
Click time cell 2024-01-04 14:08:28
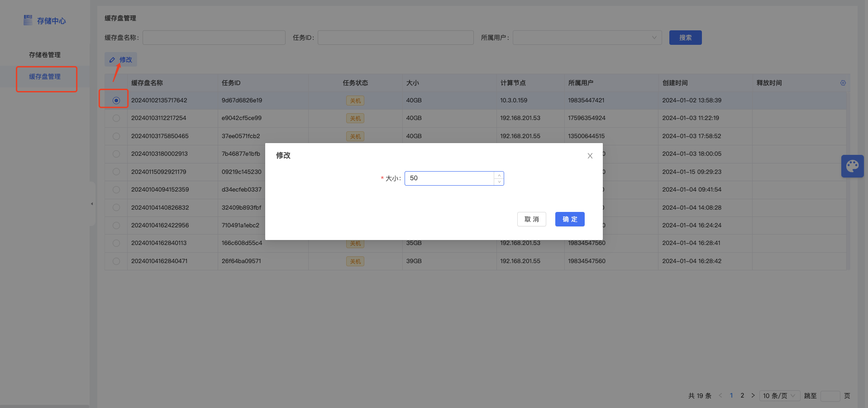[x=692, y=207]
